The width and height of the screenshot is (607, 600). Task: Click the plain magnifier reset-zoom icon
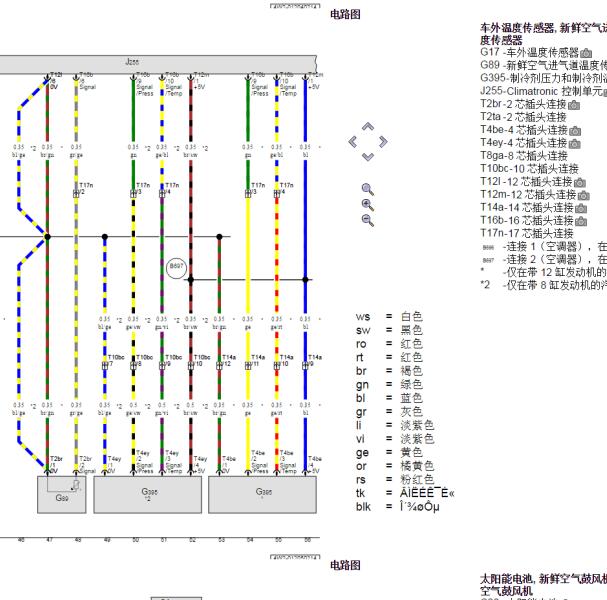[x=367, y=189]
